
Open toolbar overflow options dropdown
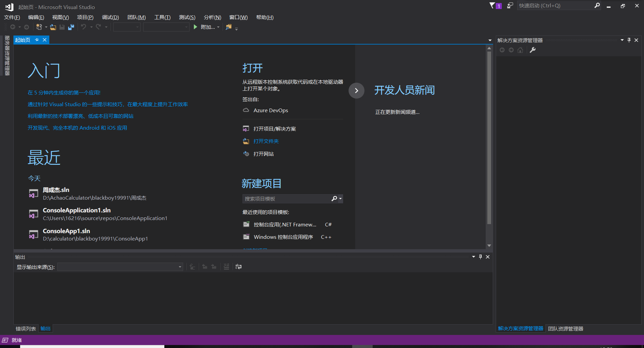coord(236,29)
